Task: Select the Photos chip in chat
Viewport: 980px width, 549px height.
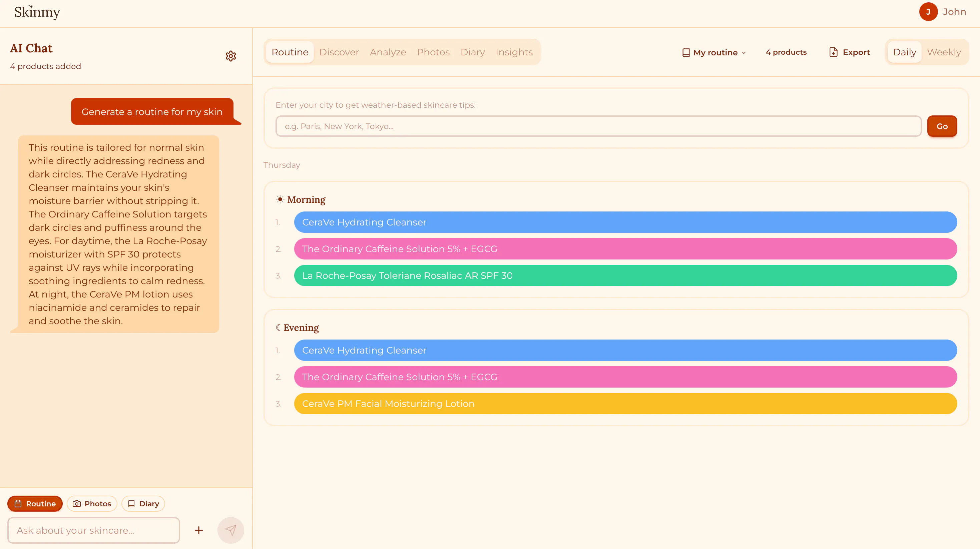Action: coord(92,503)
